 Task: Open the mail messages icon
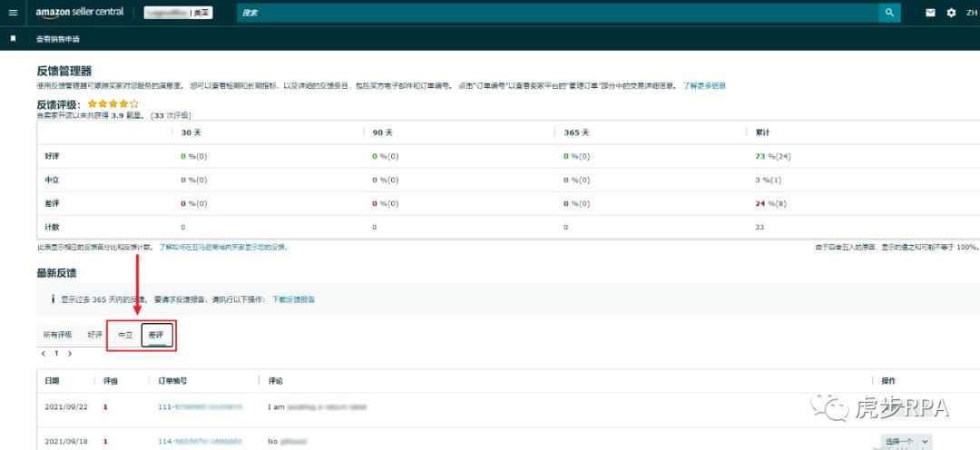[x=930, y=13]
